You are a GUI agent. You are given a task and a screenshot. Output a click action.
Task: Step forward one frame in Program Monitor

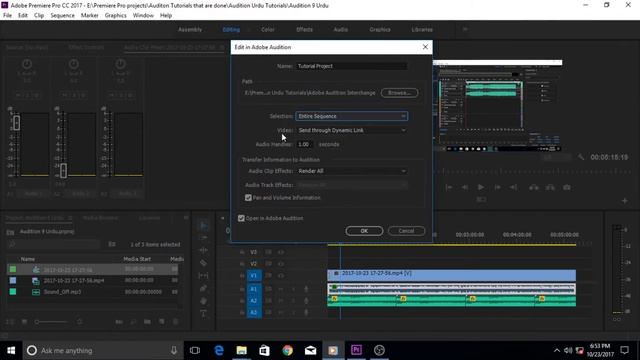coord(497,187)
